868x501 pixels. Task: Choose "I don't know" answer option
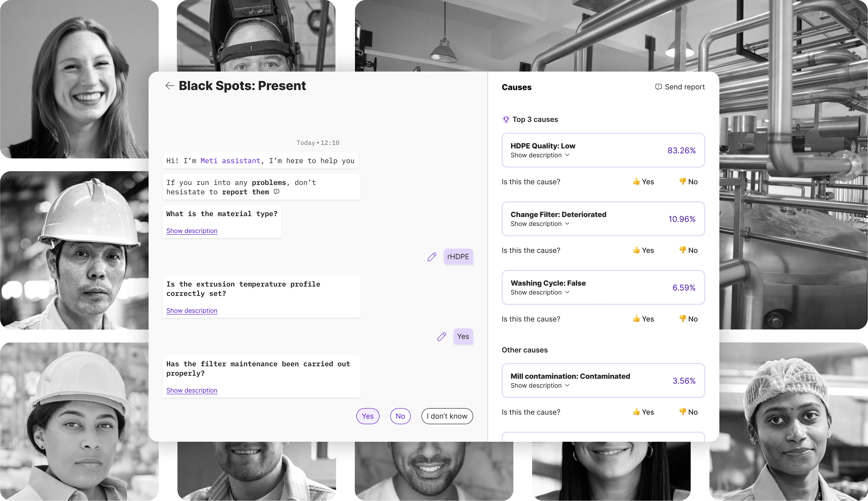point(447,416)
